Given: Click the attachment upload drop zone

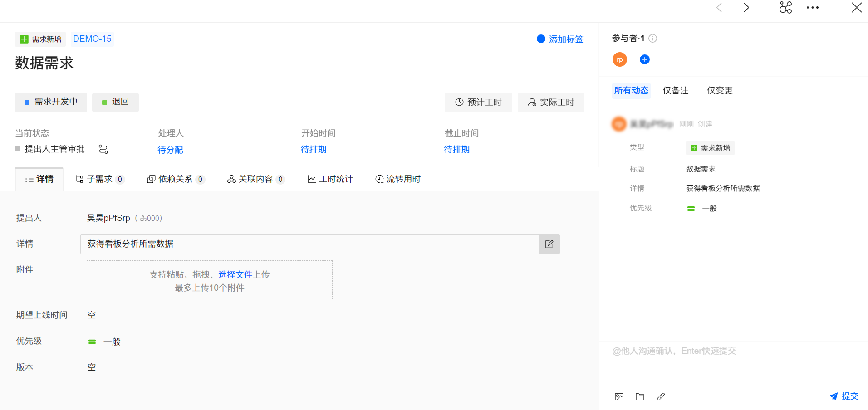Looking at the screenshot, I should click(x=210, y=280).
